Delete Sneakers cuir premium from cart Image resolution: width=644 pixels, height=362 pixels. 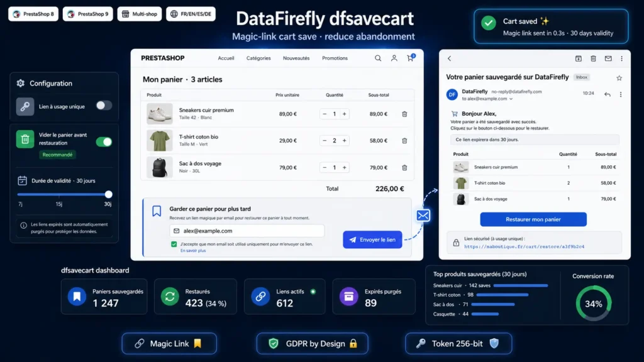pos(404,114)
